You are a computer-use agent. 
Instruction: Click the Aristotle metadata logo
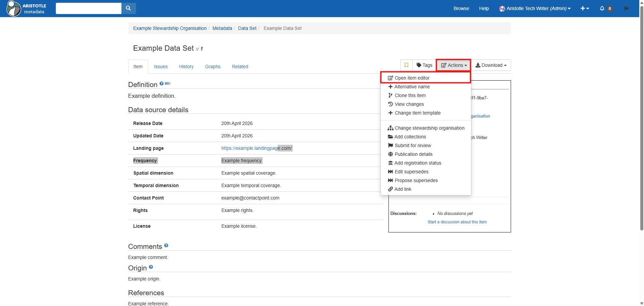(x=27, y=8)
